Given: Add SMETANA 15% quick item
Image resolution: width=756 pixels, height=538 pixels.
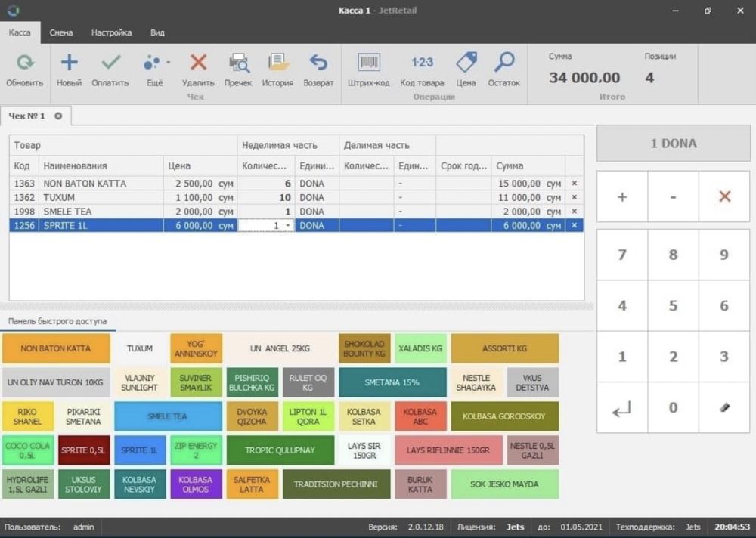Looking at the screenshot, I should (x=392, y=382).
